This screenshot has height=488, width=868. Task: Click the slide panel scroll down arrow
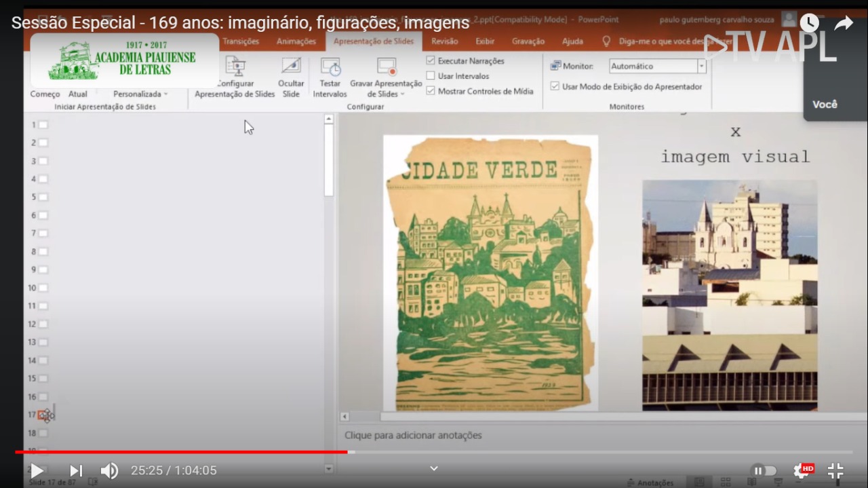pos(329,468)
